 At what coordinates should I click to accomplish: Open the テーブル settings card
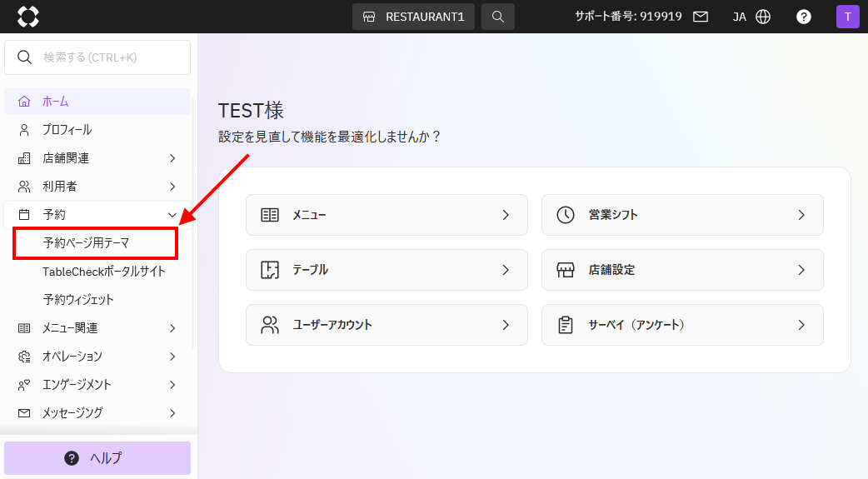click(387, 270)
